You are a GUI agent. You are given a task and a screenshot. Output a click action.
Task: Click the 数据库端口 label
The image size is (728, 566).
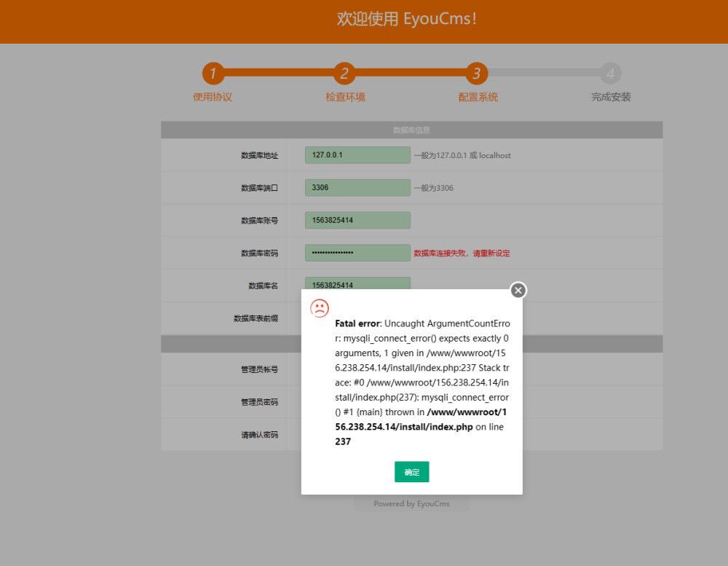pos(260,188)
